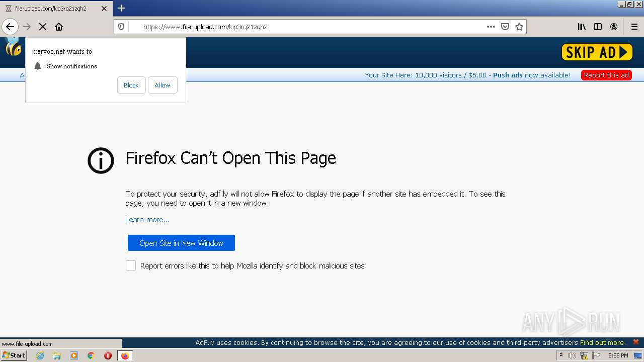Click Open Site in New Window
This screenshot has width=644, height=362.
[x=181, y=243]
